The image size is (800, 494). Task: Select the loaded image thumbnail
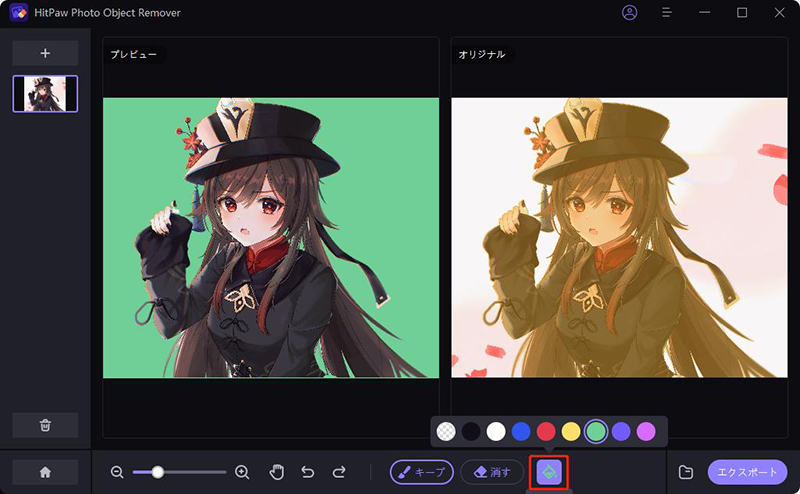45,93
